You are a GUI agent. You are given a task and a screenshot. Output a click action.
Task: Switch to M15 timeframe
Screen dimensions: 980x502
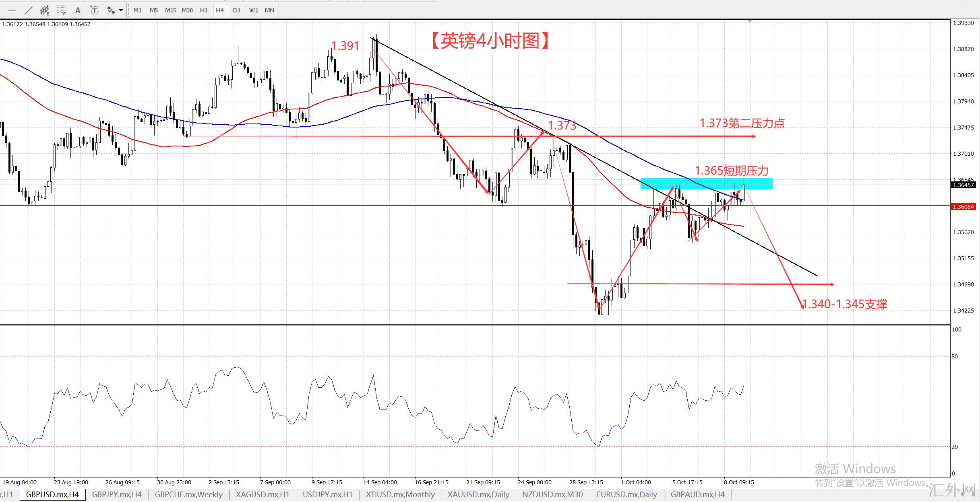(170, 10)
